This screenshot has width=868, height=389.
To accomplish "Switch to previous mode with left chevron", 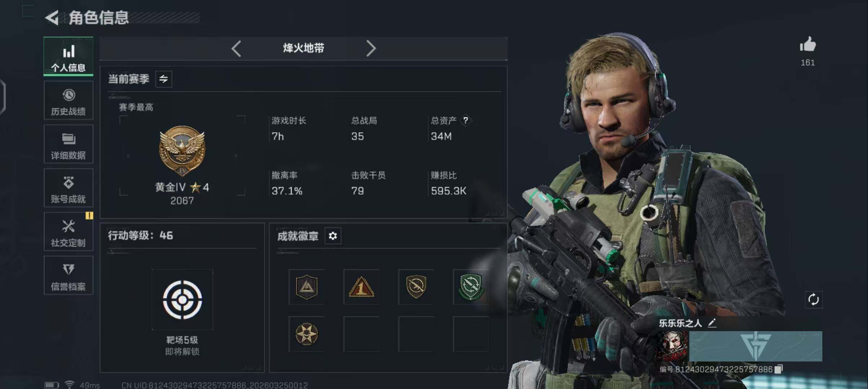I will 236,48.
